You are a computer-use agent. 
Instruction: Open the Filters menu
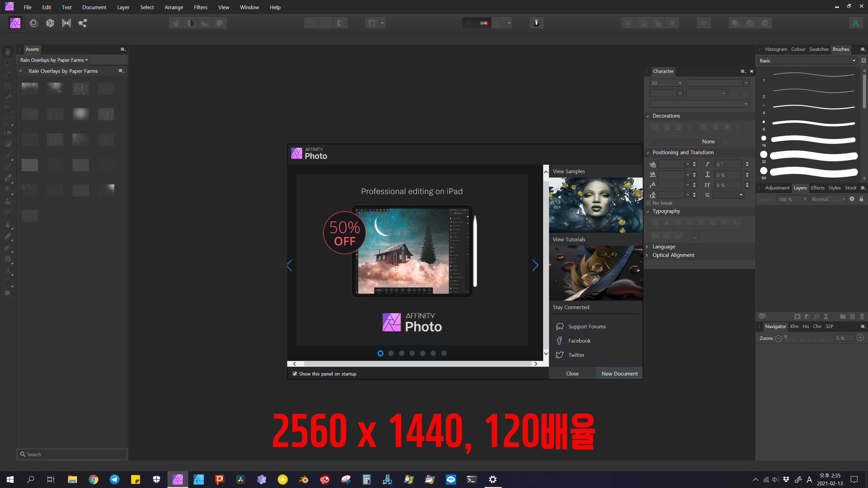tap(200, 7)
